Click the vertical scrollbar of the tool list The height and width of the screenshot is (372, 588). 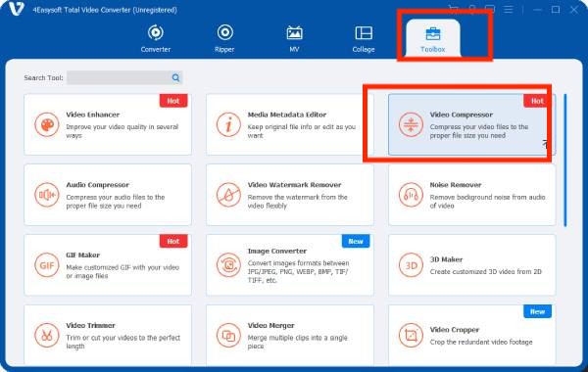pos(565,160)
